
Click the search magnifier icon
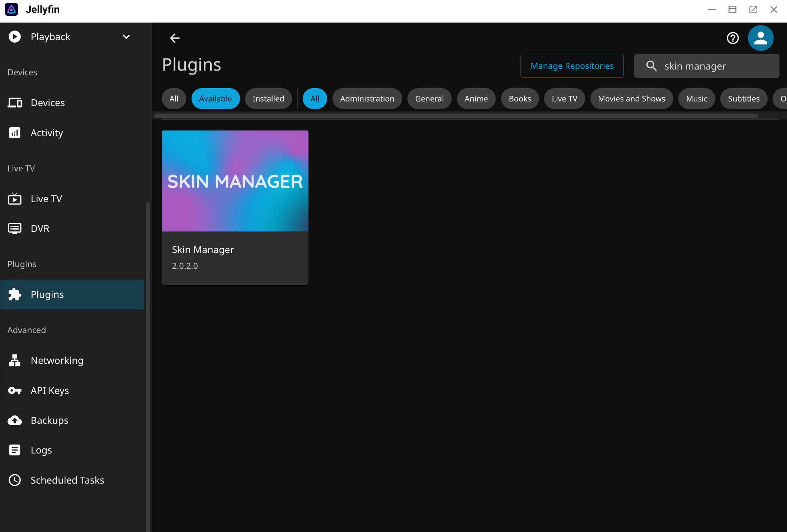[651, 66]
